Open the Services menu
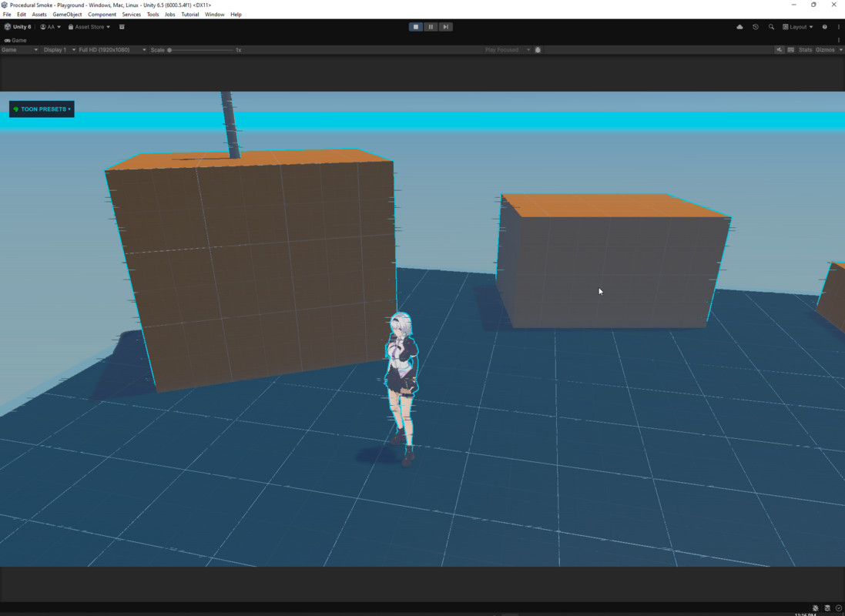 (x=132, y=15)
